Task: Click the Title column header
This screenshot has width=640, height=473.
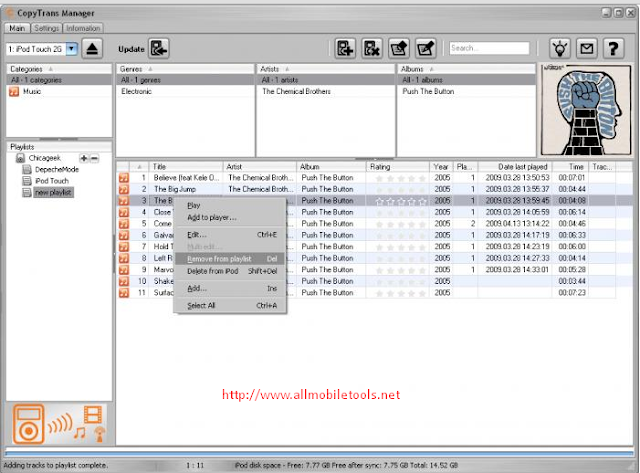Action: point(186,167)
